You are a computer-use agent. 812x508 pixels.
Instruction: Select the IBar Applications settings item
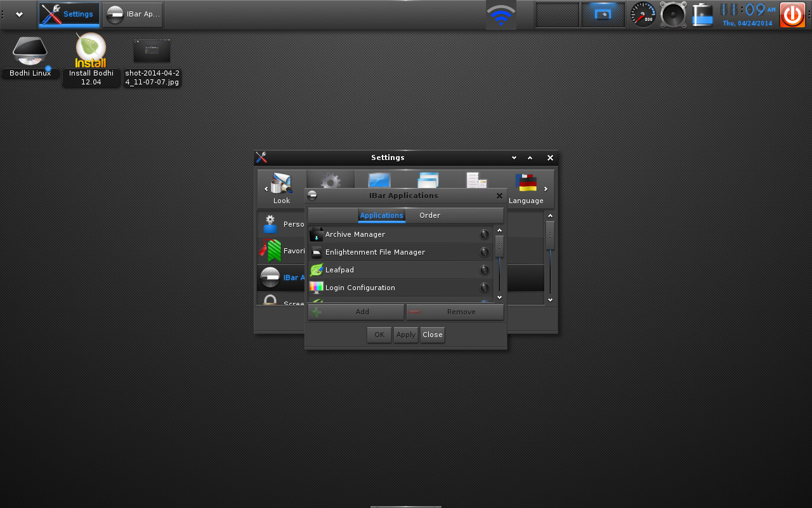282,278
